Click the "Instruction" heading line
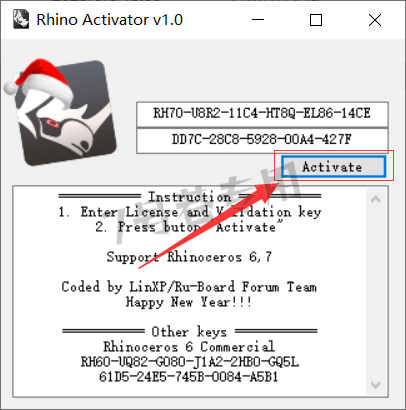This screenshot has width=406, height=410. (190, 197)
